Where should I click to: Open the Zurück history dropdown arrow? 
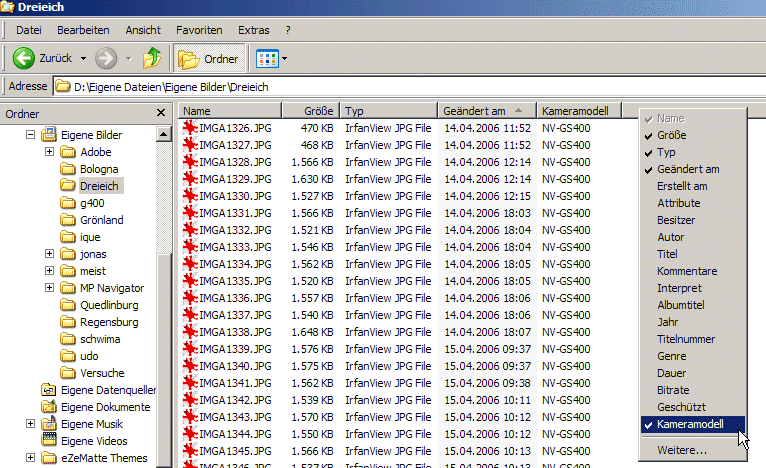coord(84,58)
